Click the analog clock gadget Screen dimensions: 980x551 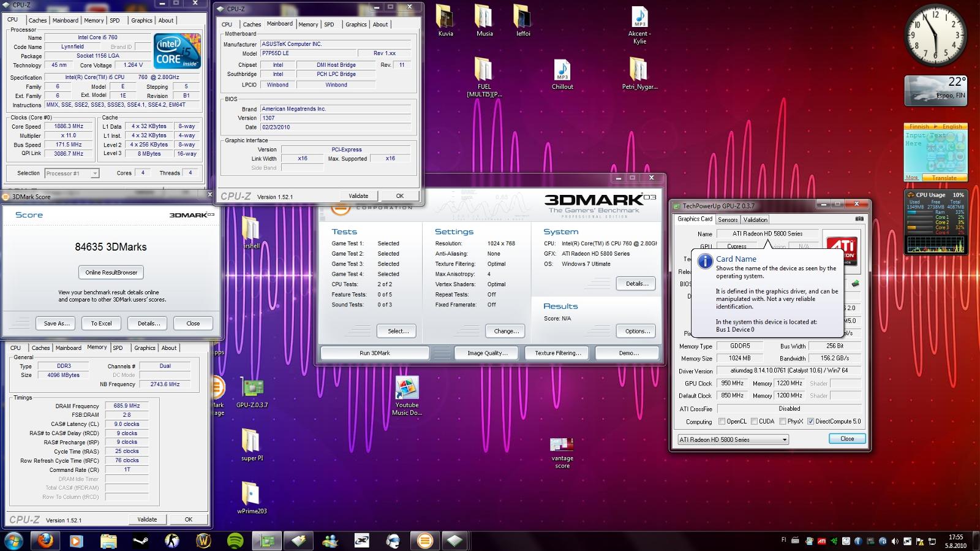pyautogui.click(x=935, y=35)
